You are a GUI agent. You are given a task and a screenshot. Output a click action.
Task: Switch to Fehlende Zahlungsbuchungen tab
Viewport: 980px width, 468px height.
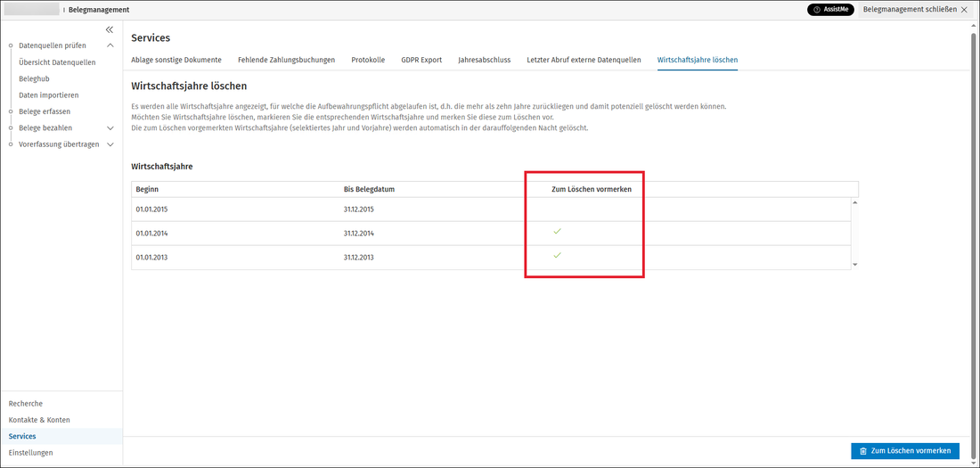(286, 60)
